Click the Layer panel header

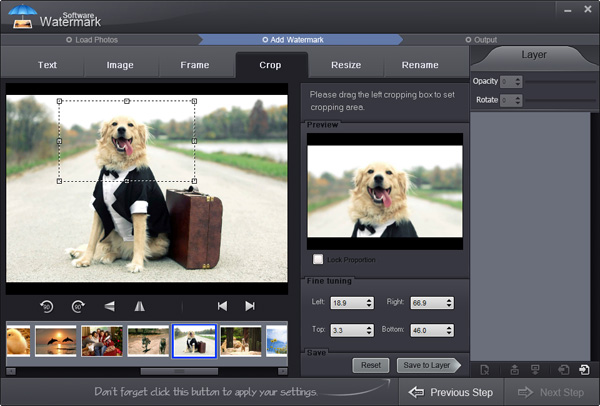pyautogui.click(x=533, y=55)
